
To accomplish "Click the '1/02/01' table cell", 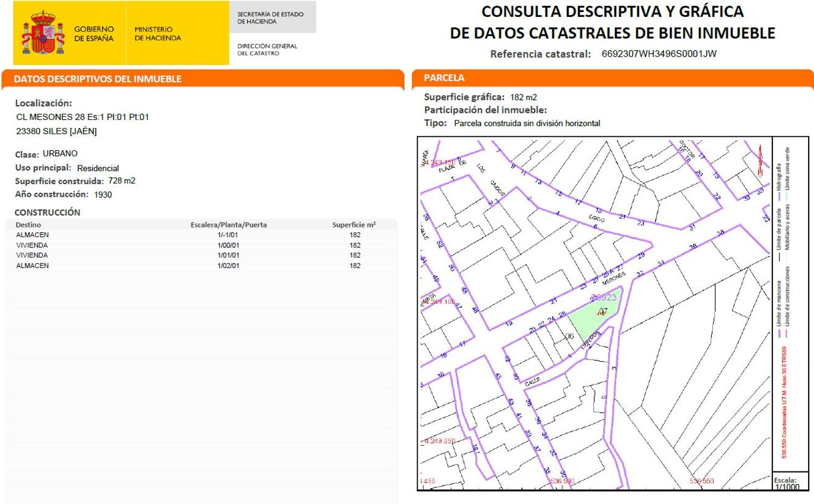I will tap(228, 266).
